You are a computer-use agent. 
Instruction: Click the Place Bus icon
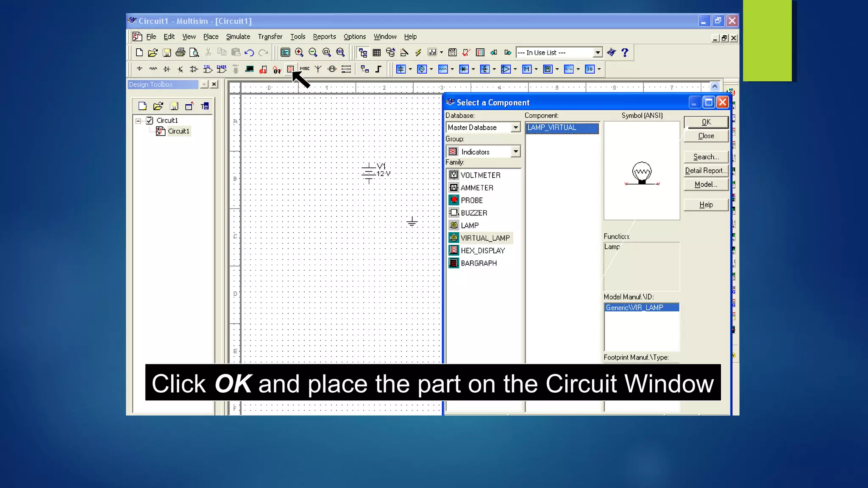pyautogui.click(x=378, y=69)
